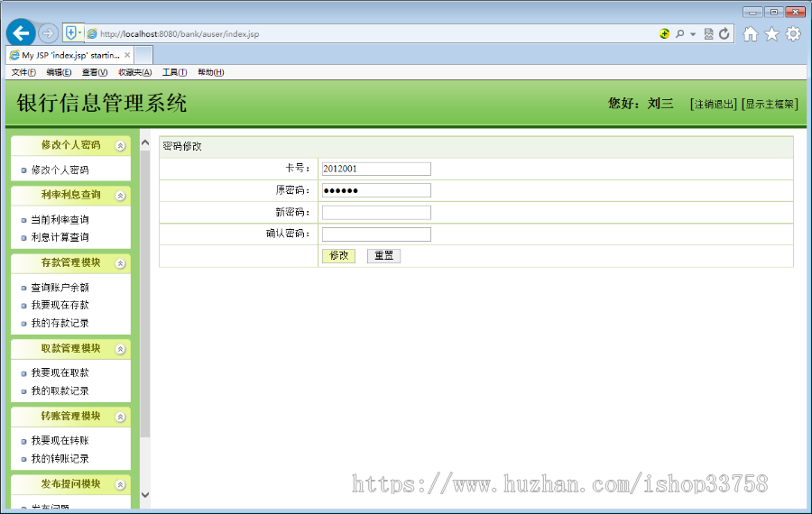Click the browser Back arrow button
812x514 pixels.
point(21,33)
